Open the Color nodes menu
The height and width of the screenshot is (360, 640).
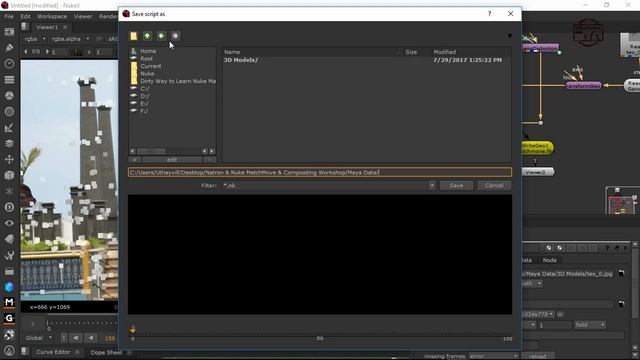[9, 96]
